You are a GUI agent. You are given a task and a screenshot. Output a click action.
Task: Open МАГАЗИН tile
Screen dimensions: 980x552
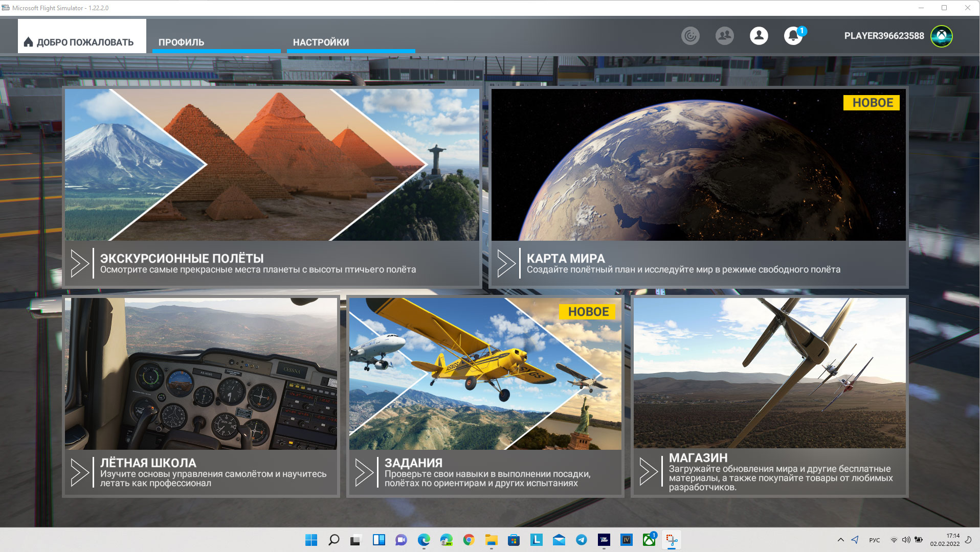[x=770, y=397]
